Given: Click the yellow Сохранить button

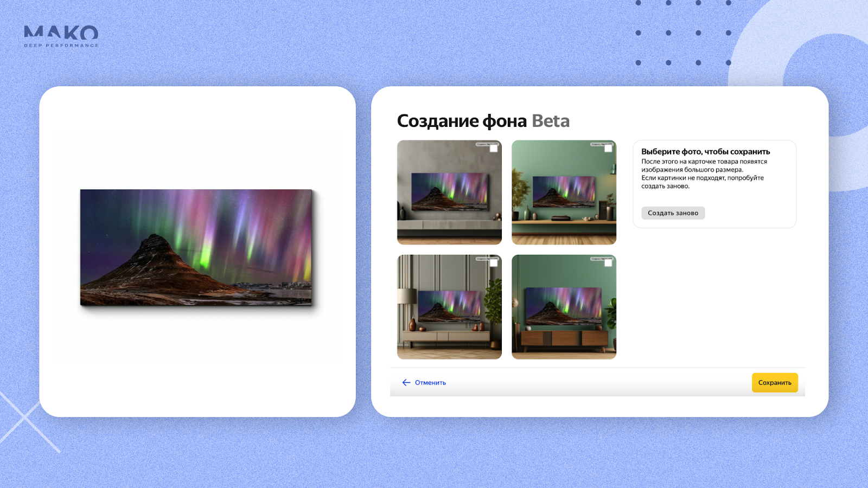Looking at the screenshot, I should pyautogui.click(x=775, y=383).
